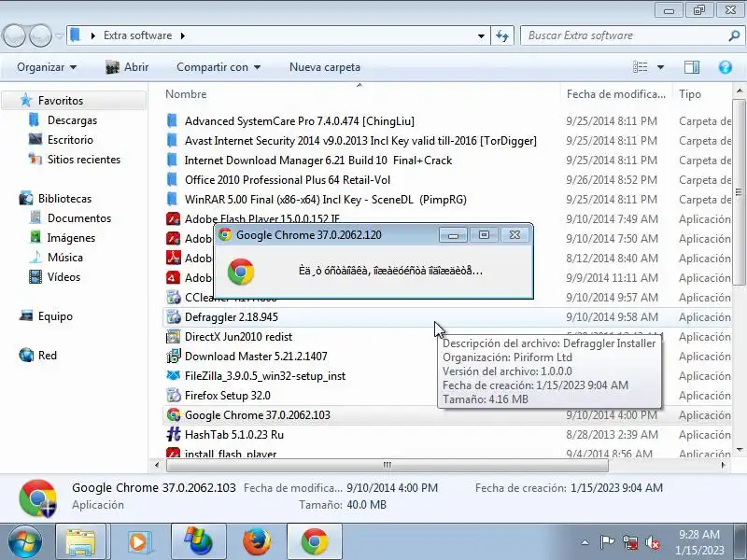Screen dimensions: 747x560
Task: Click the WinRAR 5.00 Final folder icon
Action: click(x=173, y=199)
